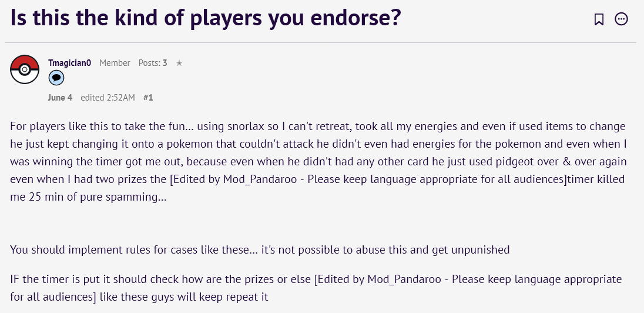The height and width of the screenshot is (313, 644).
Task: Click the "edited 2:52AM" timestamp
Action: point(108,98)
